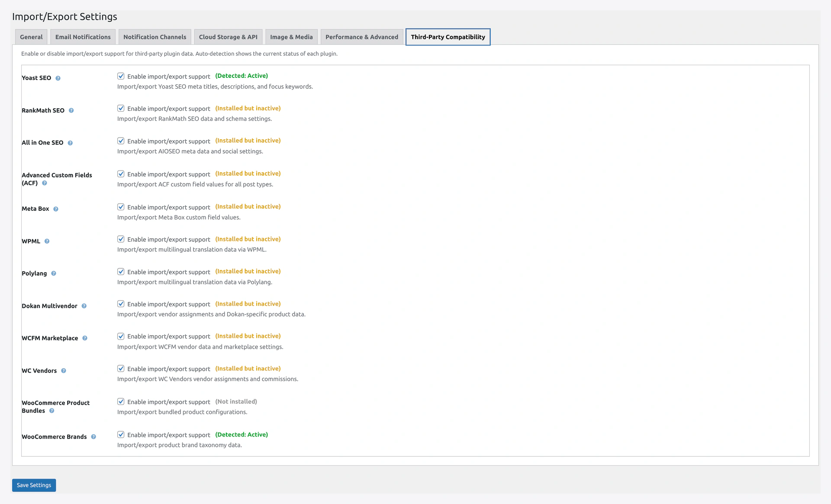Select the Notification Channels tab
This screenshot has height=504, width=831.
coord(155,37)
